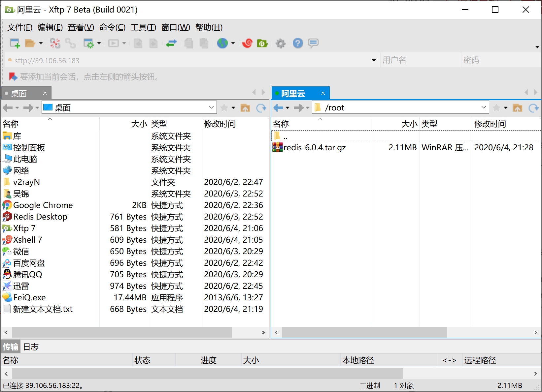Open the 工具(T) menu
This screenshot has width=542, height=392.
pyautogui.click(x=143, y=27)
